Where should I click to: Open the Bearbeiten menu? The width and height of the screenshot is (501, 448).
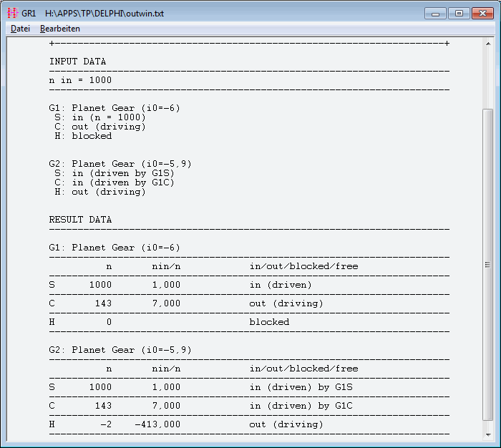[60, 29]
